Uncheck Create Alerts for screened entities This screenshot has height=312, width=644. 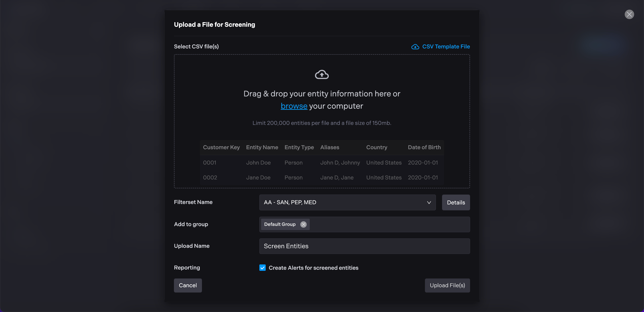coord(262,268)
